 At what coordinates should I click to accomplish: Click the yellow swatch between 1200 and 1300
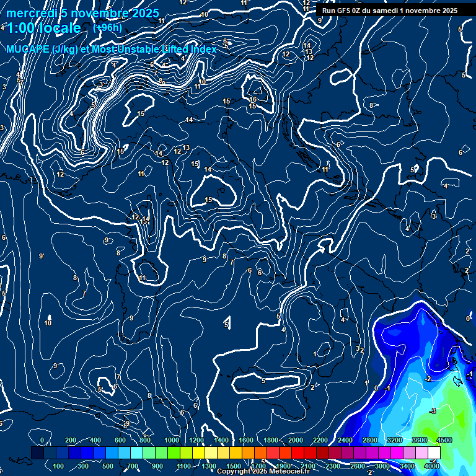coord(198,452)
